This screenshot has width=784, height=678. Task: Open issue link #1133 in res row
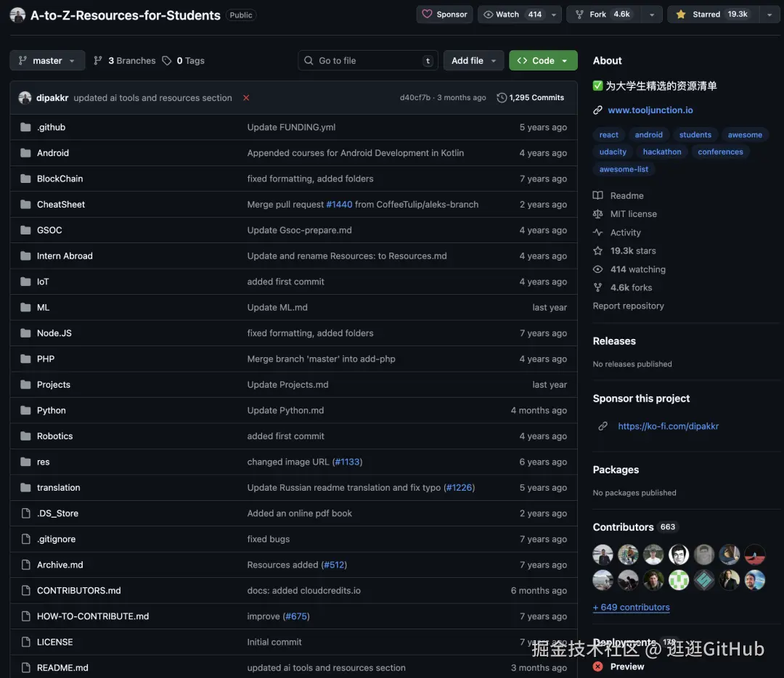tap(347, 462)
